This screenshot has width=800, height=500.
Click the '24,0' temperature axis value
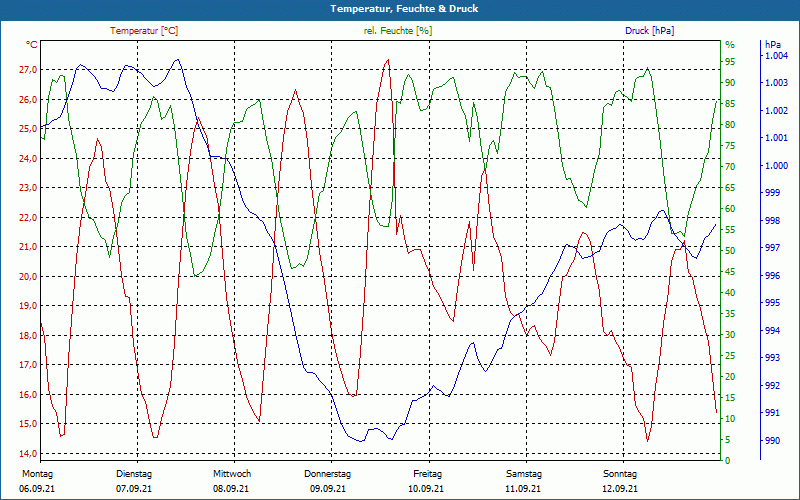(x=28, y=159)
